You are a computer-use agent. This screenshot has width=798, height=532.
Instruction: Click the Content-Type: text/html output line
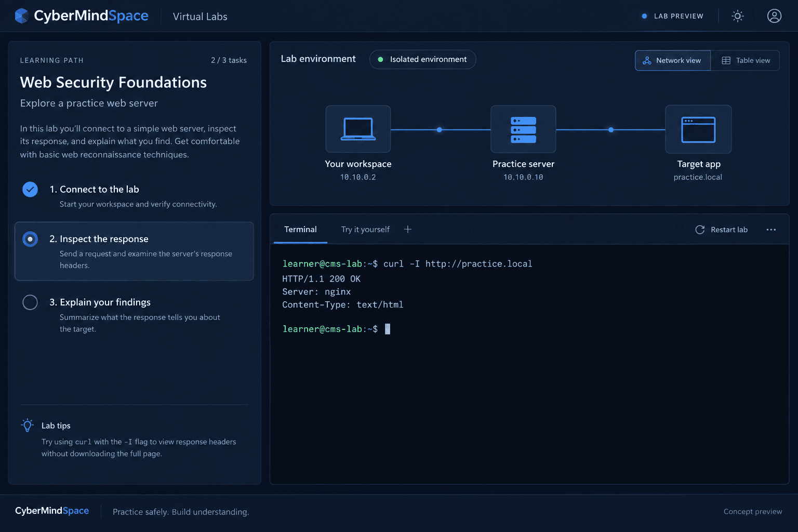(343, 305)
